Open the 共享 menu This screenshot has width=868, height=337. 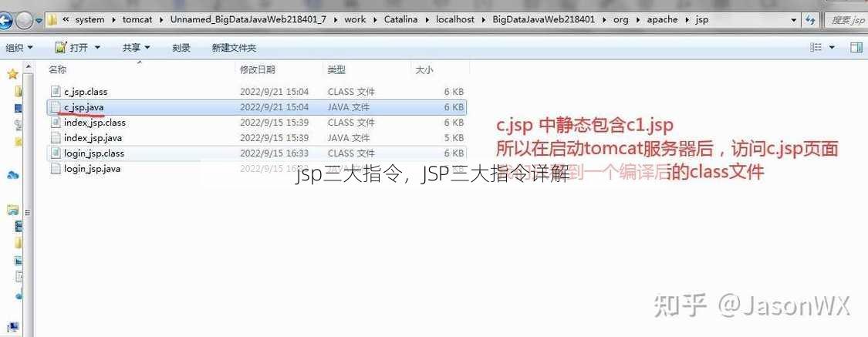pyautogui.click(x=136, y=48)
